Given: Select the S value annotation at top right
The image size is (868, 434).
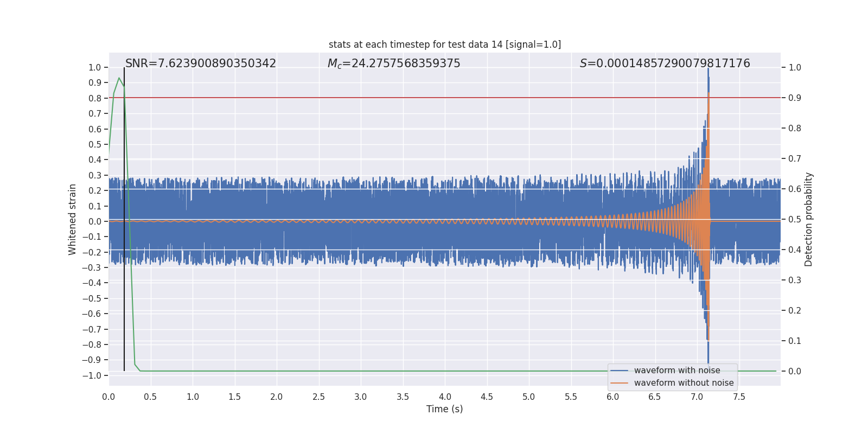Looking at the screenshot, I should 665,63.
